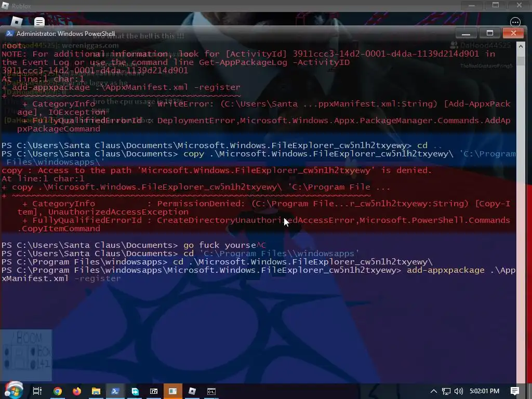The width and height of the screenshot is (532, 399).
Task: Click the PowerShell title bar icon
Action: [x=9, y=33]
